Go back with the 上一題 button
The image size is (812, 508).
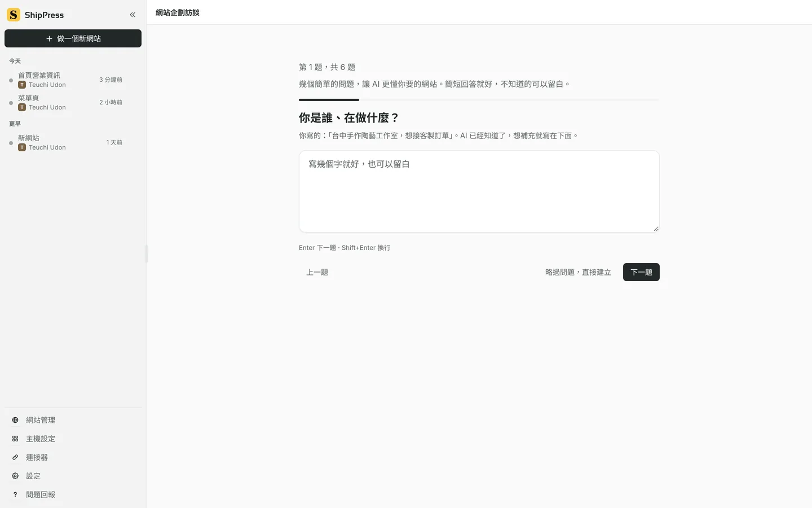pos(317,272)
